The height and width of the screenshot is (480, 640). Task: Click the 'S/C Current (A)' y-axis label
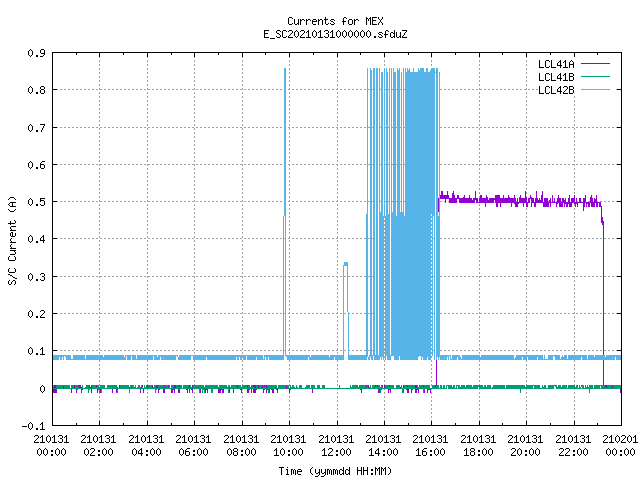[x=12, y=240]
